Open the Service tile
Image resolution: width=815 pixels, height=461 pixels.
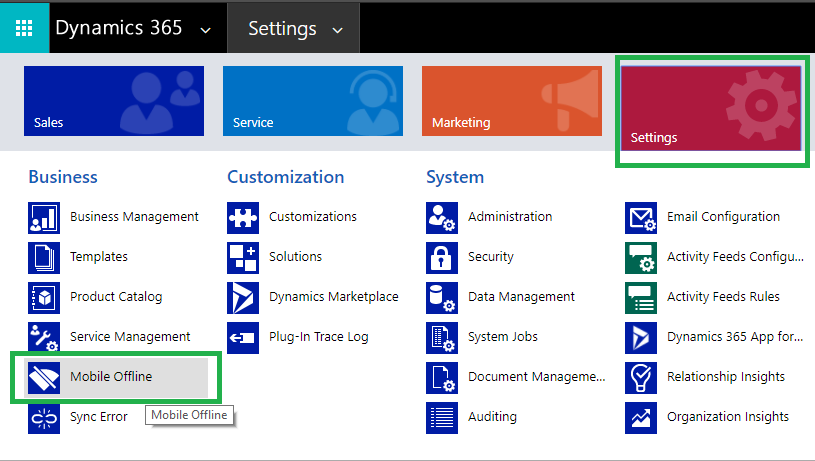313,101
